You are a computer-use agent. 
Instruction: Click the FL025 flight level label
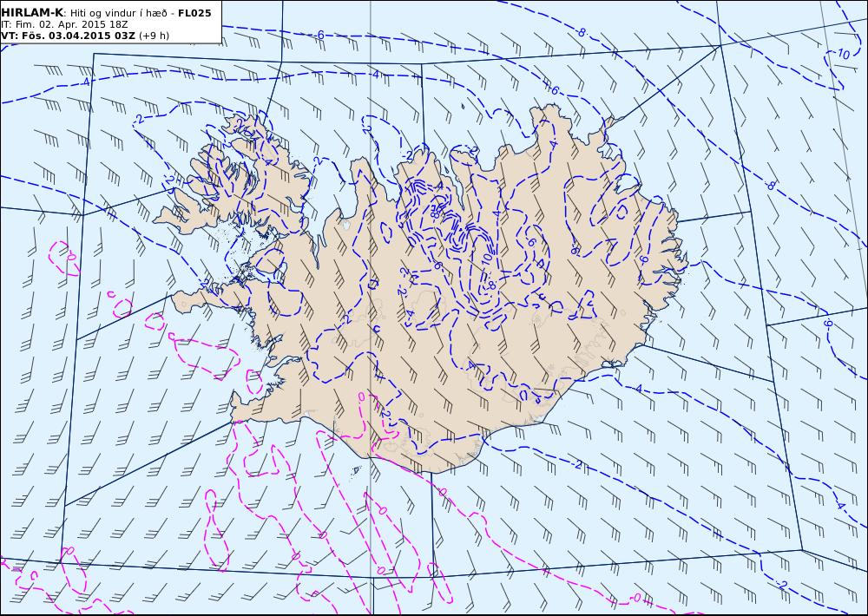tap(194, 13)
